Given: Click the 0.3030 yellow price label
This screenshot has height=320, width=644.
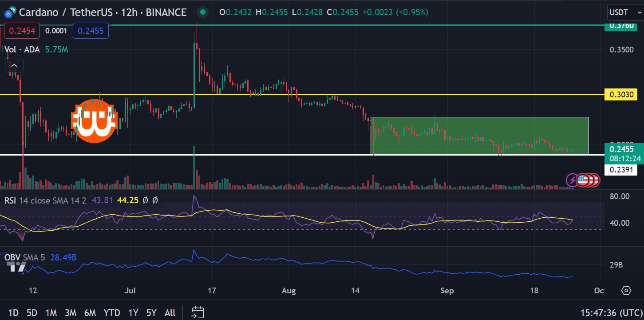Looking at the screenshot, I should [x=621, y=94].
